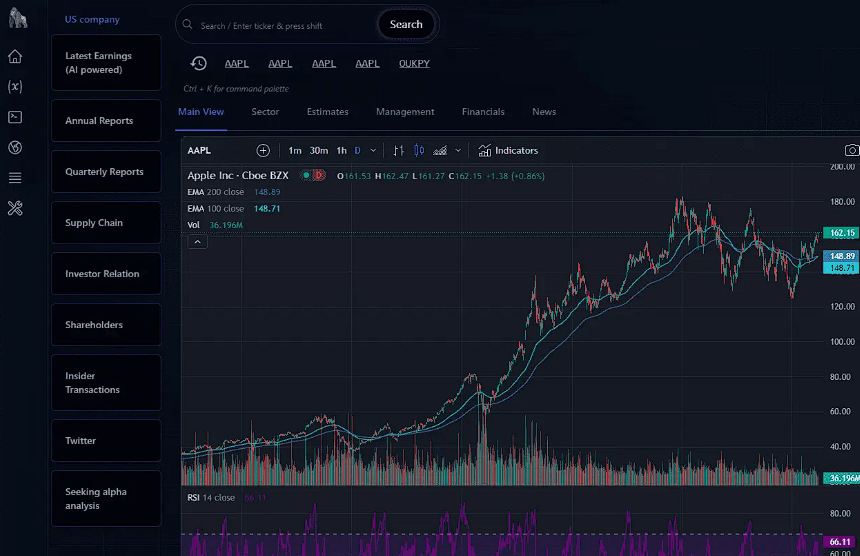
Task: Click the Indicators chart icon
Action: [484, 150]
